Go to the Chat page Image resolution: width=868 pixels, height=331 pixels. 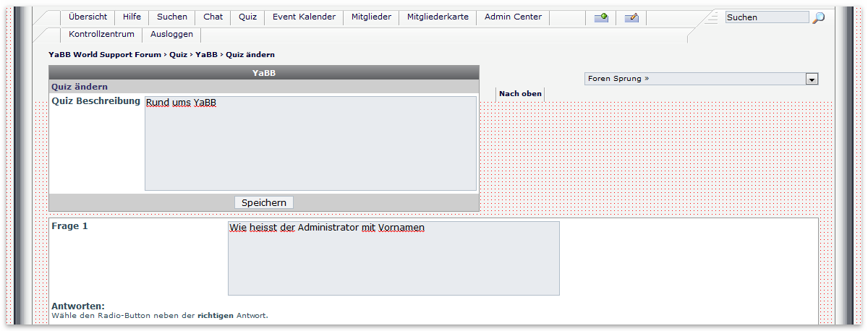(x=213, y=17)
